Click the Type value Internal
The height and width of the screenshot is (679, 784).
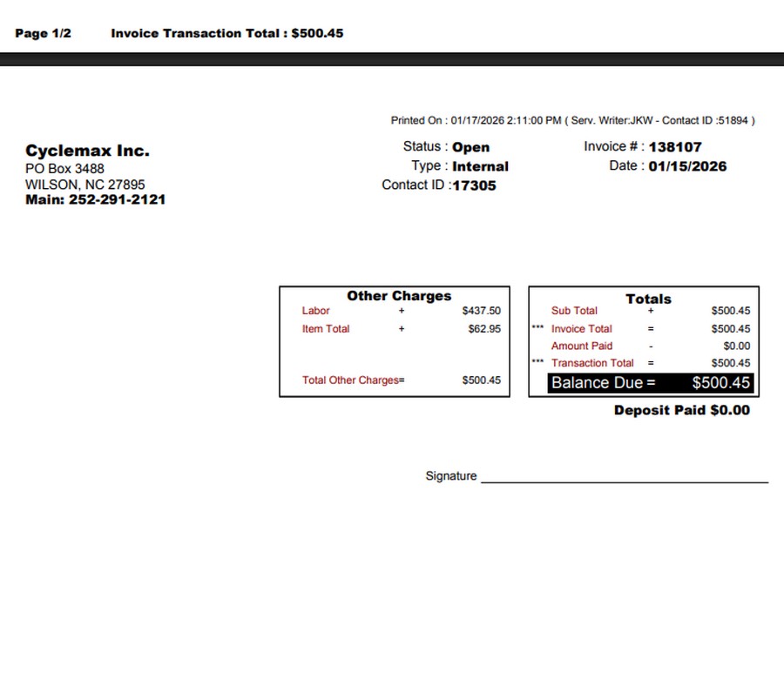click(x=480, y=166)
